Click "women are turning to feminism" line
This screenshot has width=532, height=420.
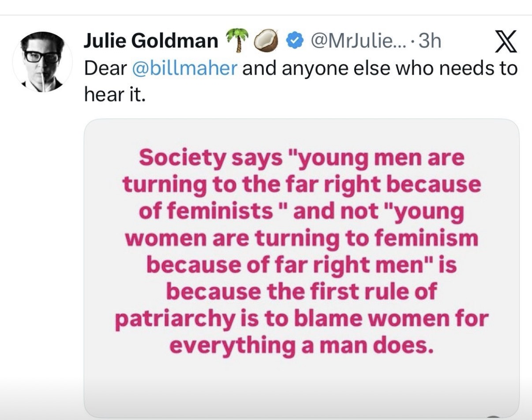pyautogui.click(x=302, y=239)
